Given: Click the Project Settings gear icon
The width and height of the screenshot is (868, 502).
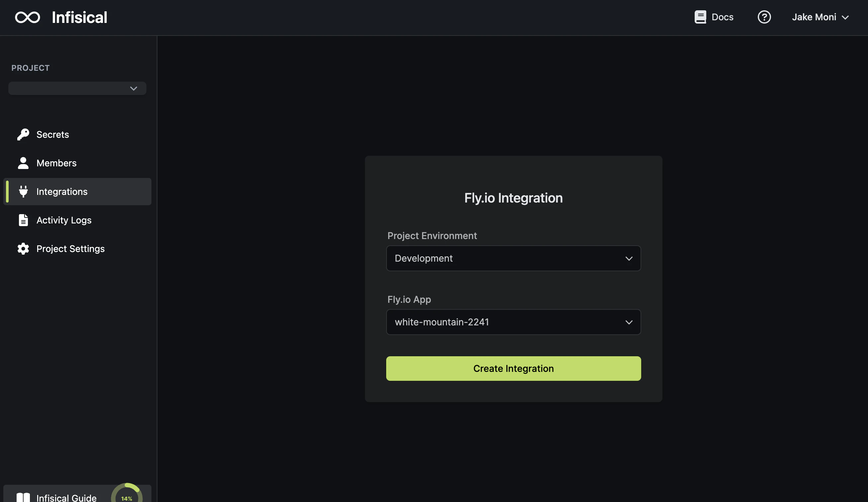Looking at the screenshot, I should click(x=23, y=249).
